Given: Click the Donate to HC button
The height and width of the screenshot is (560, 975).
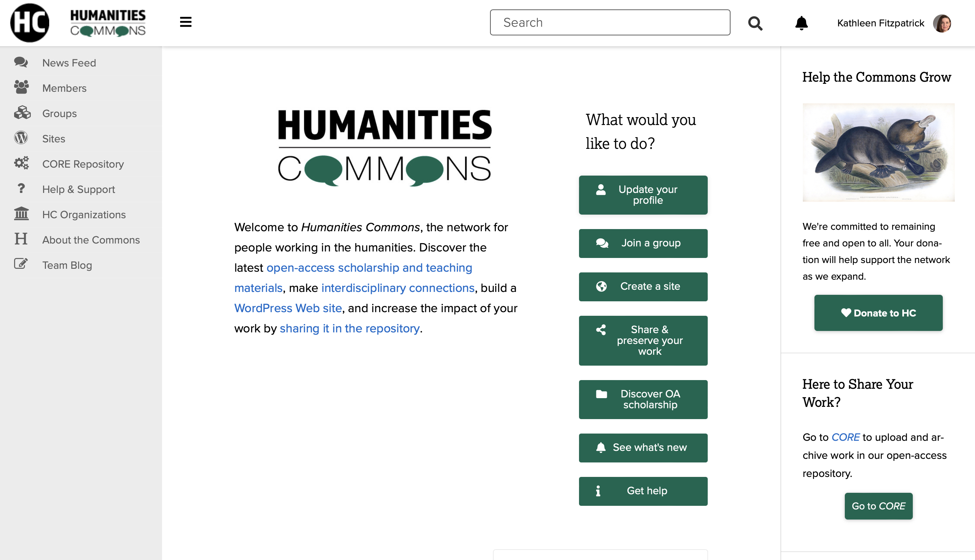Looking at the screenshot, I should tap(878, 313).
